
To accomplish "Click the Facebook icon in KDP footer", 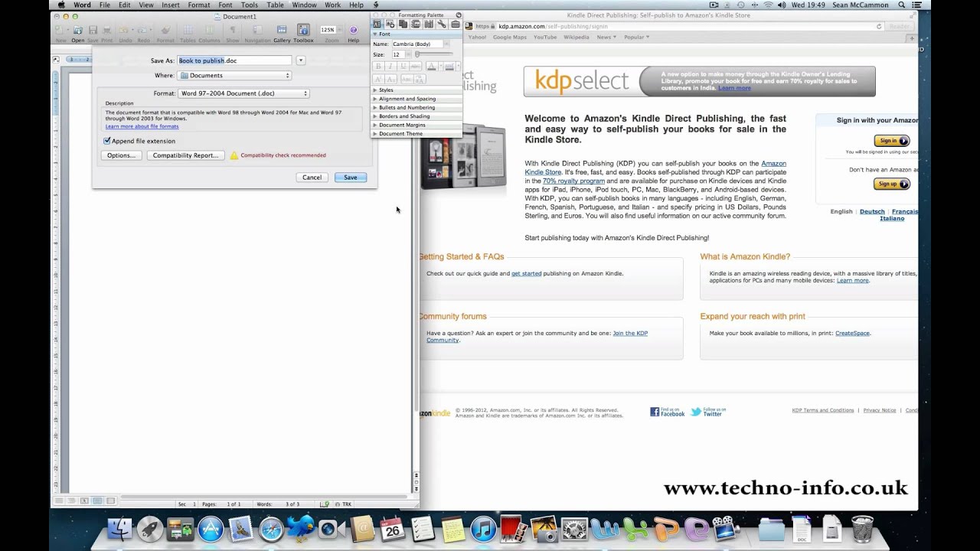I will click(655, 412).
